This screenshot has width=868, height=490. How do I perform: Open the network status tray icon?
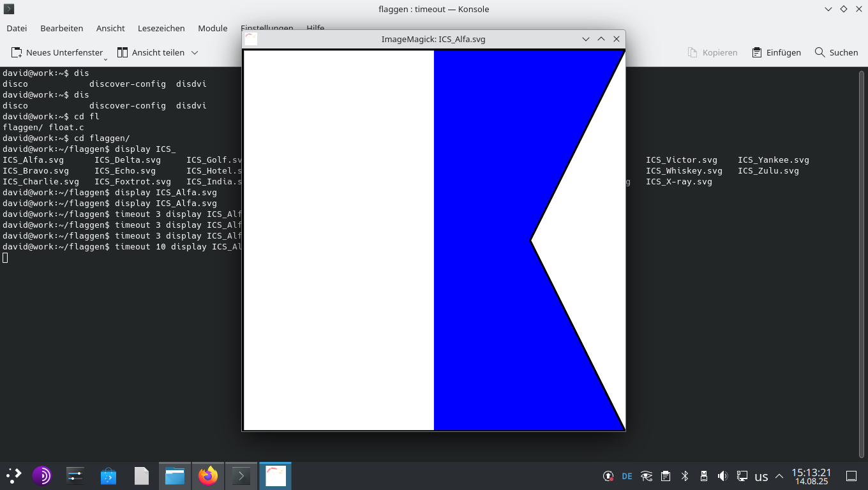point(742,476)
